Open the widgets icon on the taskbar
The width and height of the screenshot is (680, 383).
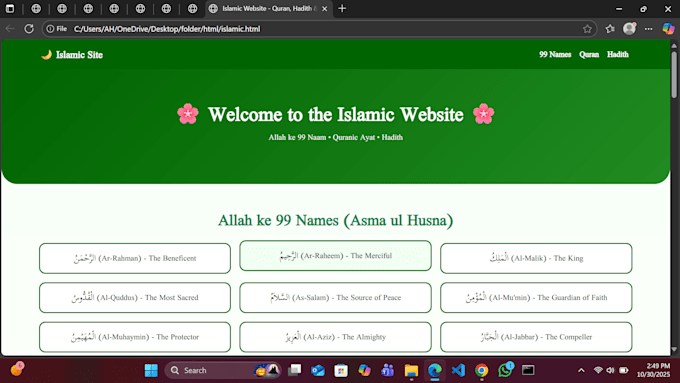[17, 369]
